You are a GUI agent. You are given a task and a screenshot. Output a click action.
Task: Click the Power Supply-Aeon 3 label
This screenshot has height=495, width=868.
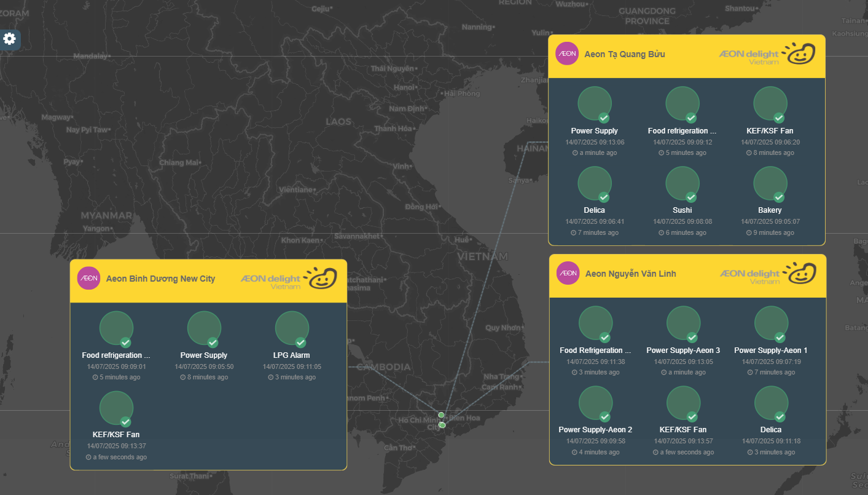click(x=684, y=350)
